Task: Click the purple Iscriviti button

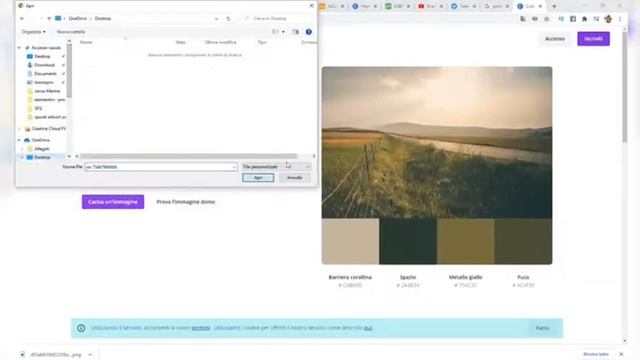Action: (x=593, y=39)
